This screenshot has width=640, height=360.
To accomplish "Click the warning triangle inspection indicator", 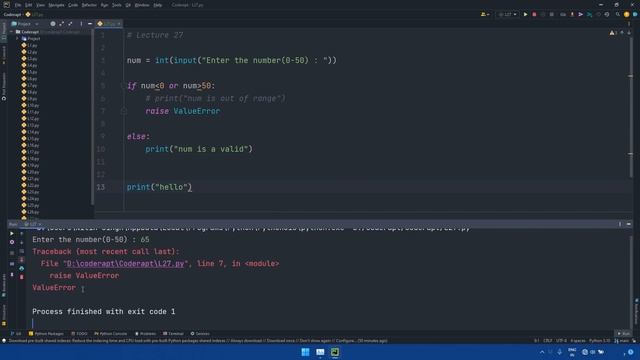I will pos(613,33).
